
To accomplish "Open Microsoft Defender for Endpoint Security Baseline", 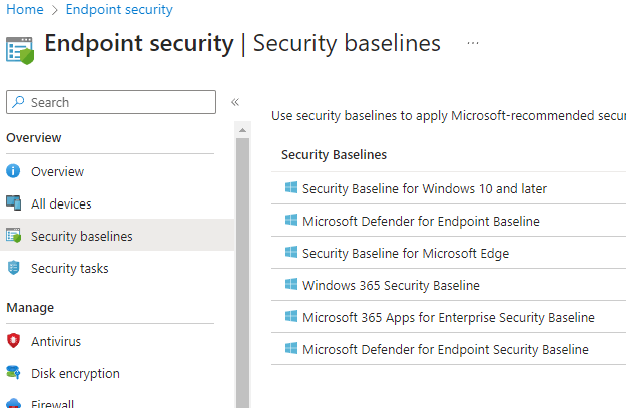I will point(445,349).
